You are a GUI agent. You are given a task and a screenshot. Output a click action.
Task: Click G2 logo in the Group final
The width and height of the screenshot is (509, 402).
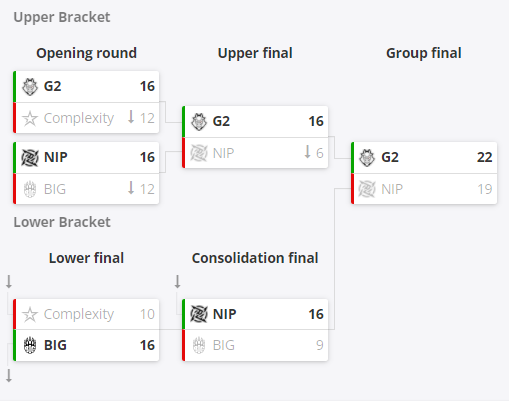[x=367, y=158]
